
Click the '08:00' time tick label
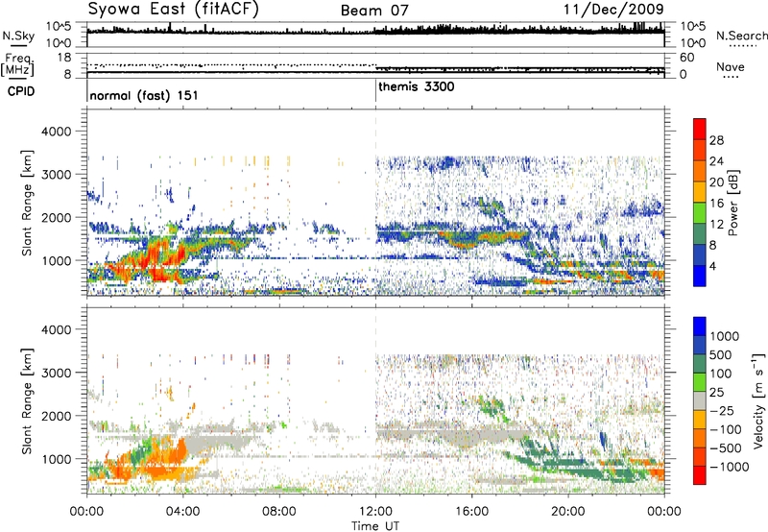[x=279, y=512]
